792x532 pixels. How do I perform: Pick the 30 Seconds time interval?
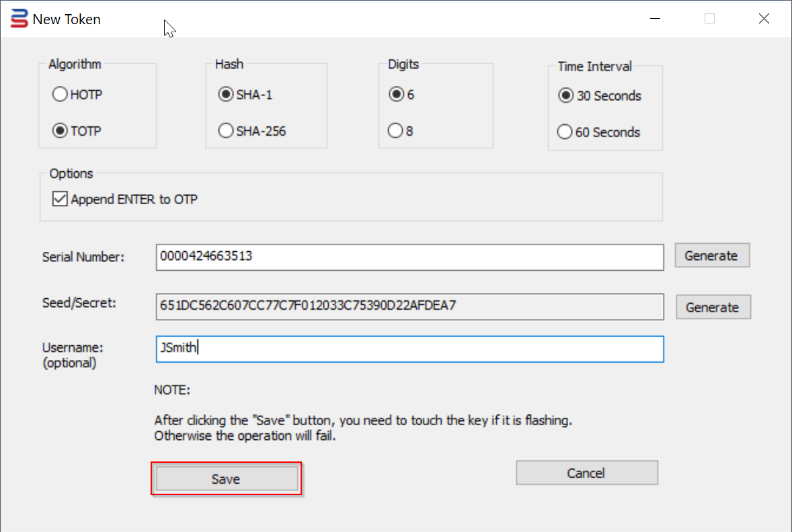click(x=566, y=96)
